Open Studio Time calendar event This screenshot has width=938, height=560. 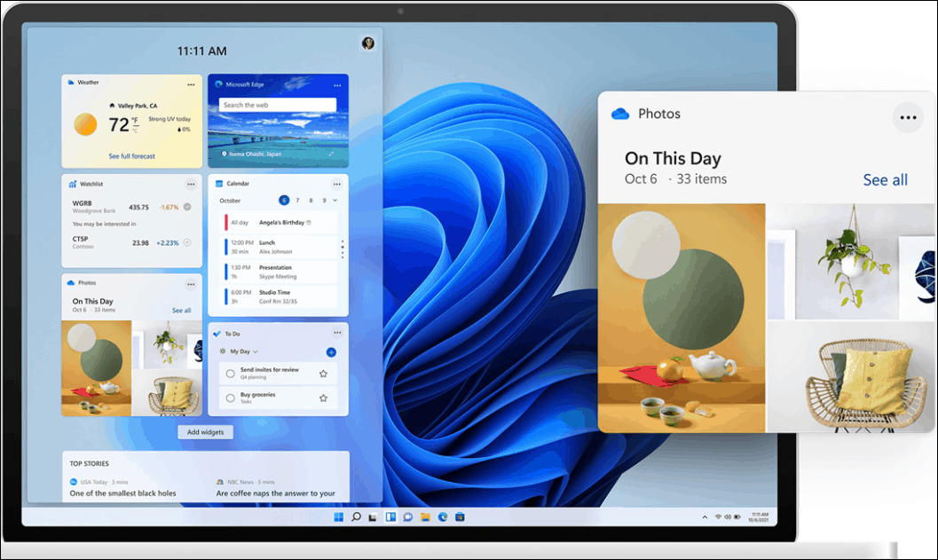pos(278,296)
